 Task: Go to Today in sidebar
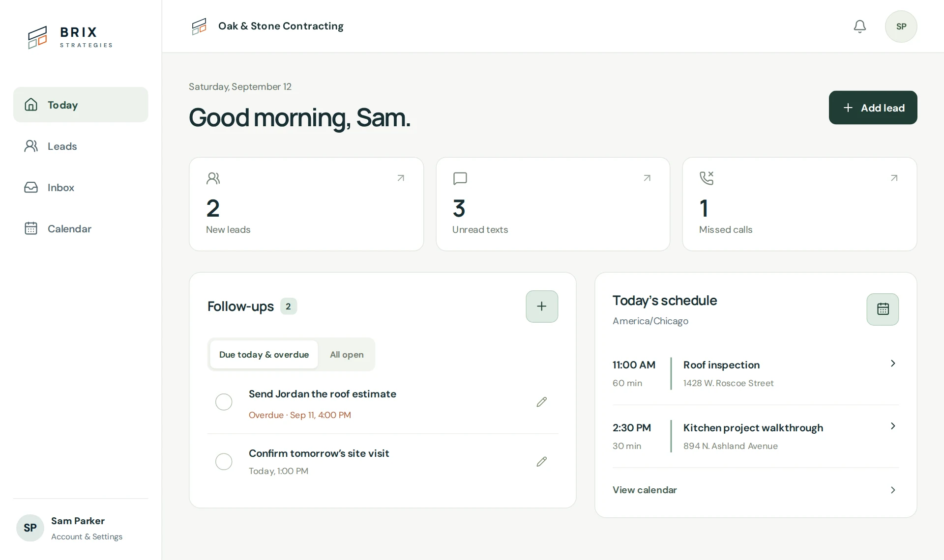[81, 105]
